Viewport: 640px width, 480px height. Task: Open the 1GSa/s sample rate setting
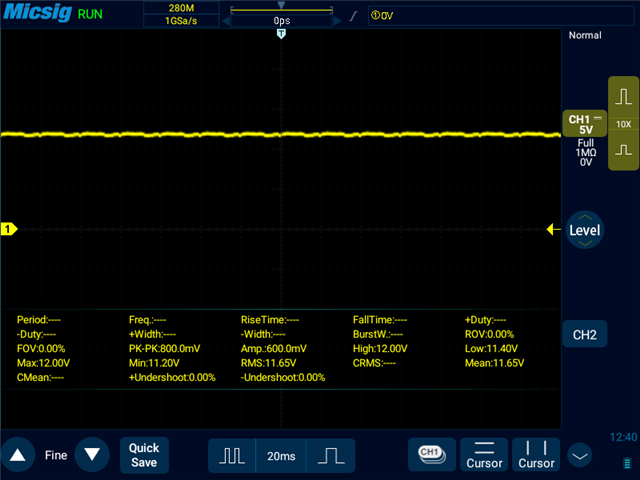pos(181,21)
